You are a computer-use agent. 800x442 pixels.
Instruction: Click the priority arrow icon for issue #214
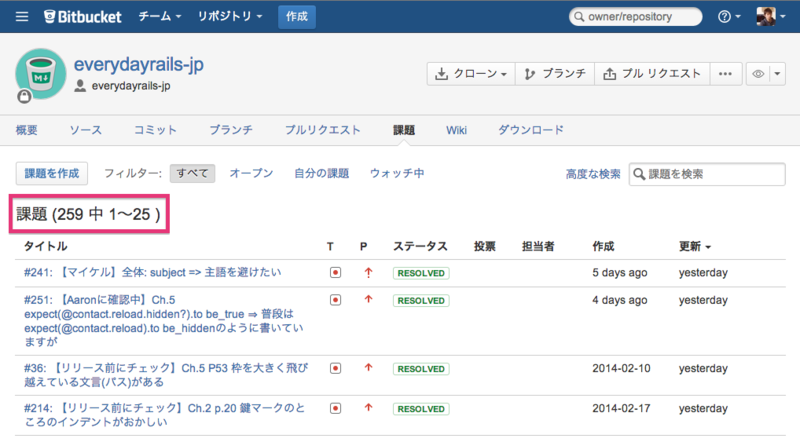tap(368, 408)
